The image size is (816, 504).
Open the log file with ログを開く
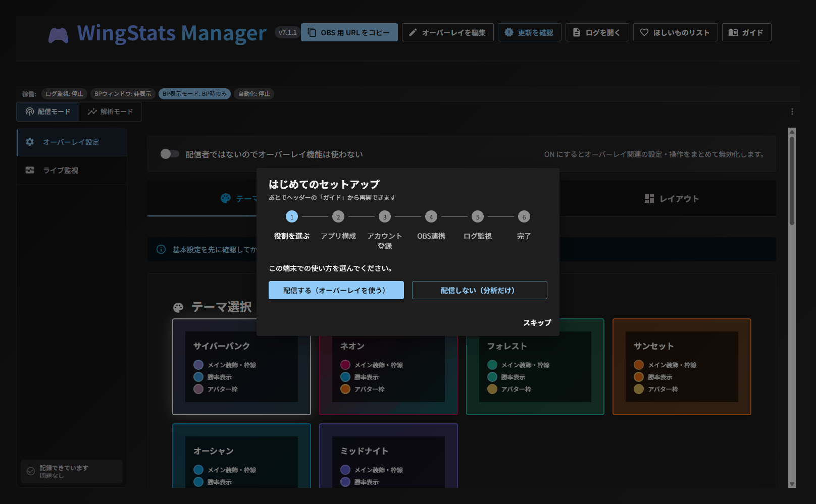pyautogui.click(x=597, y=32)
